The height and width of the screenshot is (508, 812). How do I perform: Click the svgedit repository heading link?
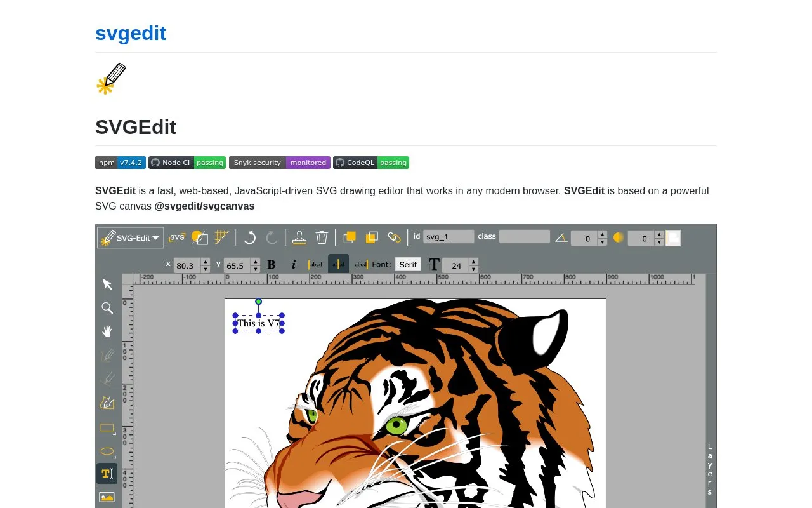pos(131,33)
